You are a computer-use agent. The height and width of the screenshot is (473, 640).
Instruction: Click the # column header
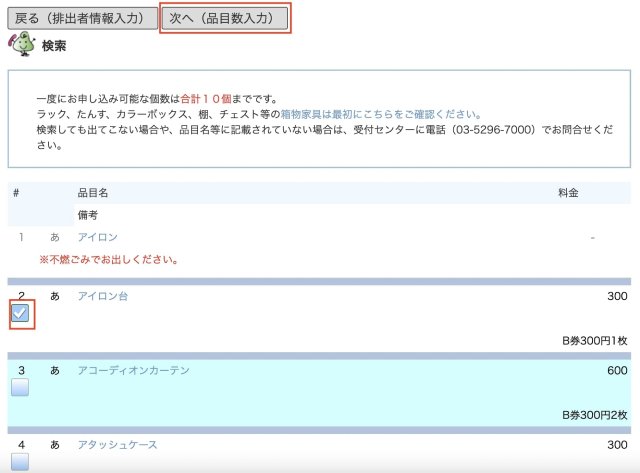pos(16,193)
